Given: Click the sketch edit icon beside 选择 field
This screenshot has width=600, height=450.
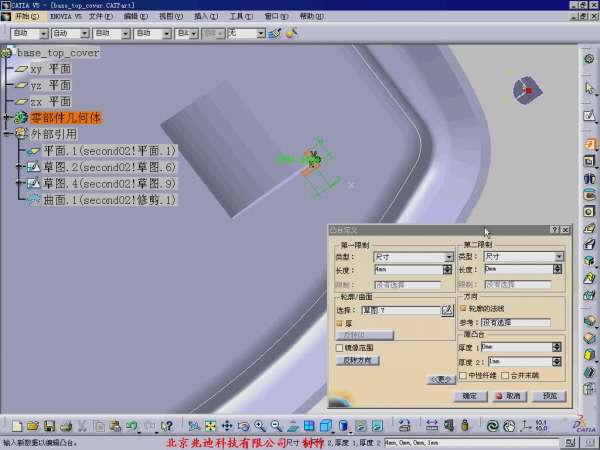Looking at the screenshot, I should pyautogui.click(x=448, y=311).
